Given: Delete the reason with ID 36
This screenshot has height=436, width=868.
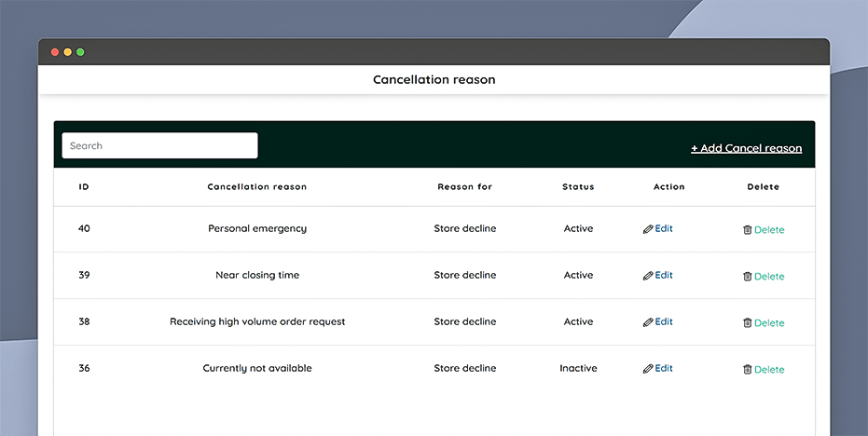Looking at the screenshot, I should tap(769, 369).
